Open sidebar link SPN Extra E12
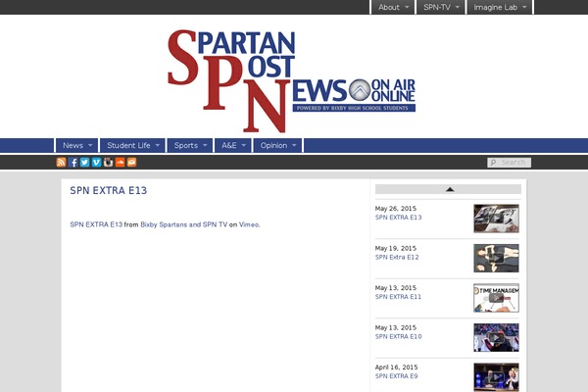The image size is (588, 392). (x=397, y=257)
